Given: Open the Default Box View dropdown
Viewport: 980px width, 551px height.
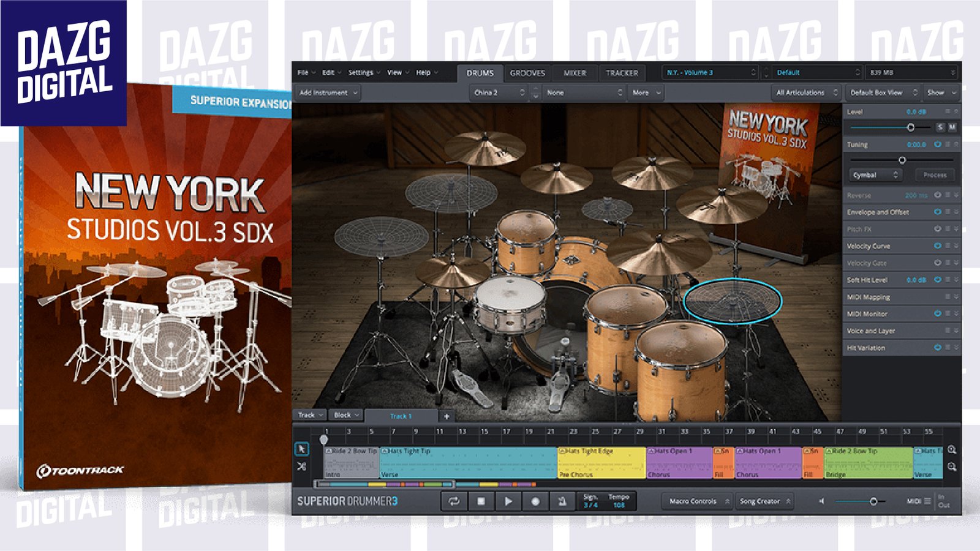Looking at the screenshot, I should click(x=883, y=92).
